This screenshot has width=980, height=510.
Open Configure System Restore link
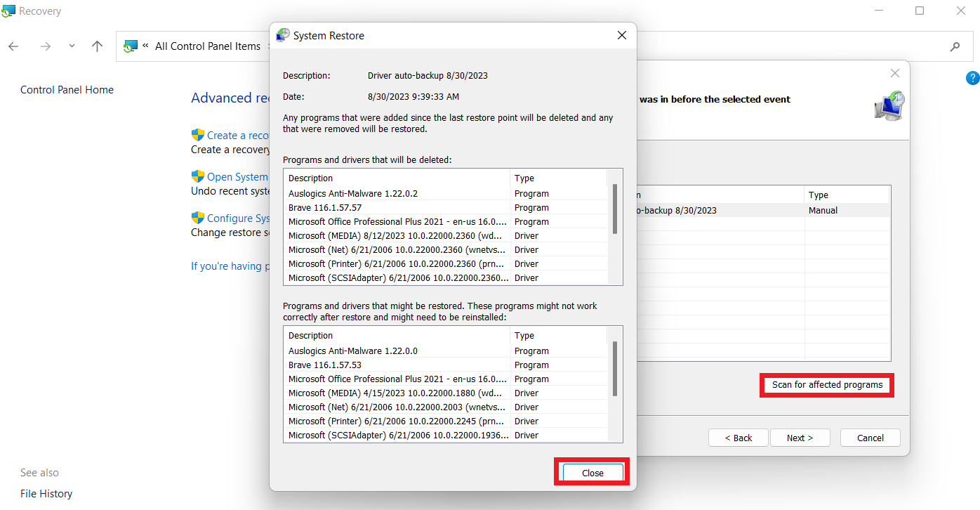point(239,218)
